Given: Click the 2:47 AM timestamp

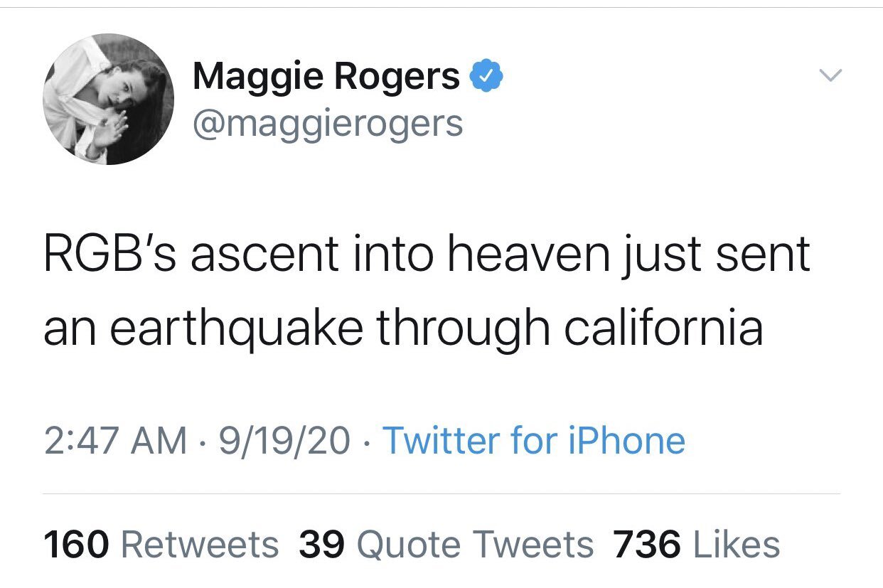Looking at the screenshot, I should point(114,441).
